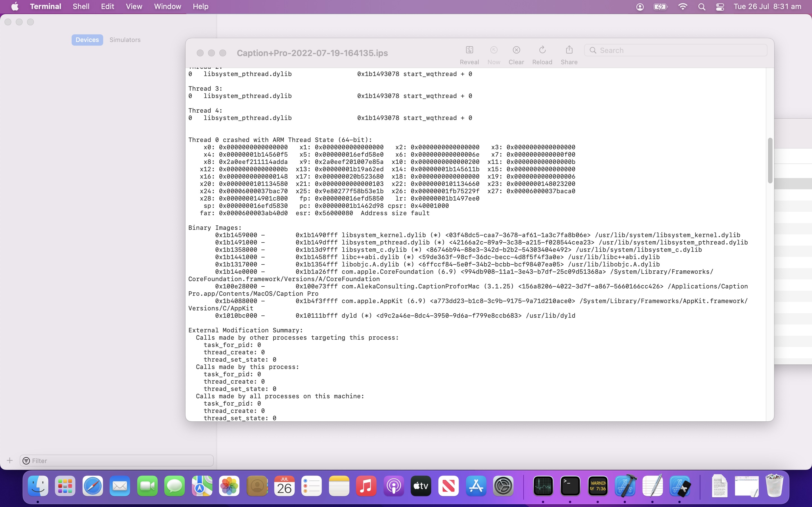This screenshot has width=812, height=507.
Task: Open the Console warning app in Dock
Action: click(598, 486)
